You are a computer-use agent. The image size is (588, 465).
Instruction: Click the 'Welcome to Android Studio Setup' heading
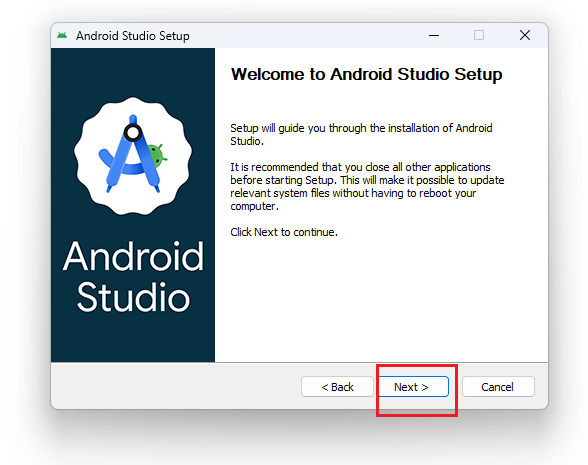[x=366, y=74]
